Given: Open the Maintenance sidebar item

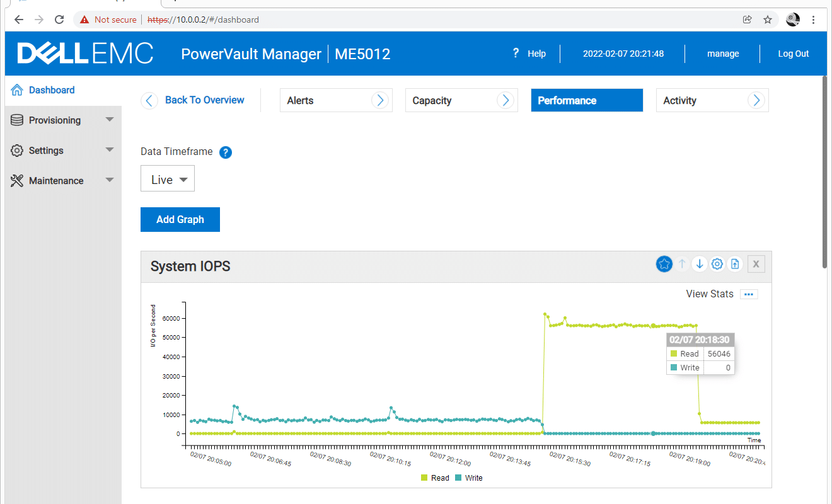Looking at the screenshot, I should click(x=63, y=181).
